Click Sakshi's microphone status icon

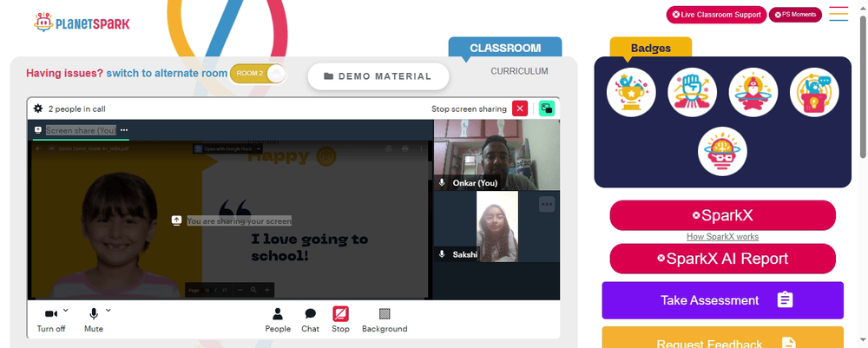click(443, 254)
